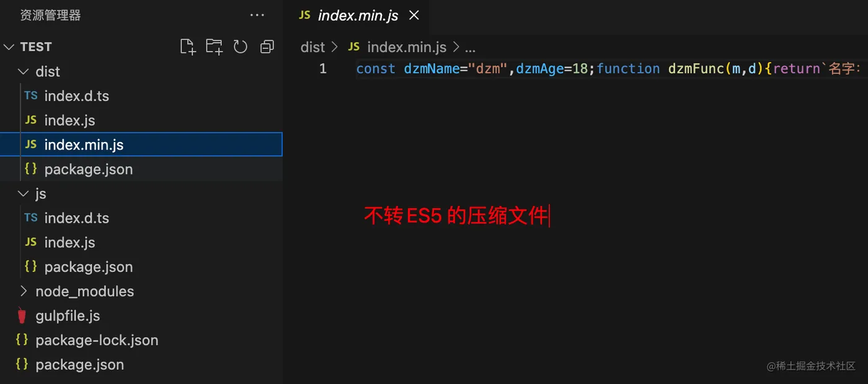The width and height of the screenshot is (868, 384).
Task: Collapse the TEST root folder chevron
Action: [9, 47]
